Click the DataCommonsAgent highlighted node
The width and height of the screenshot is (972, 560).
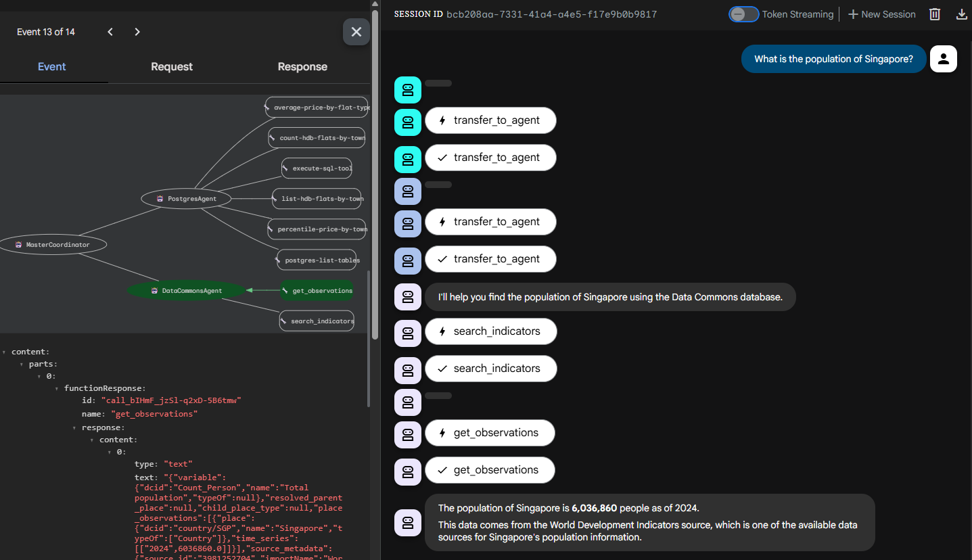[x=185, y=291]
